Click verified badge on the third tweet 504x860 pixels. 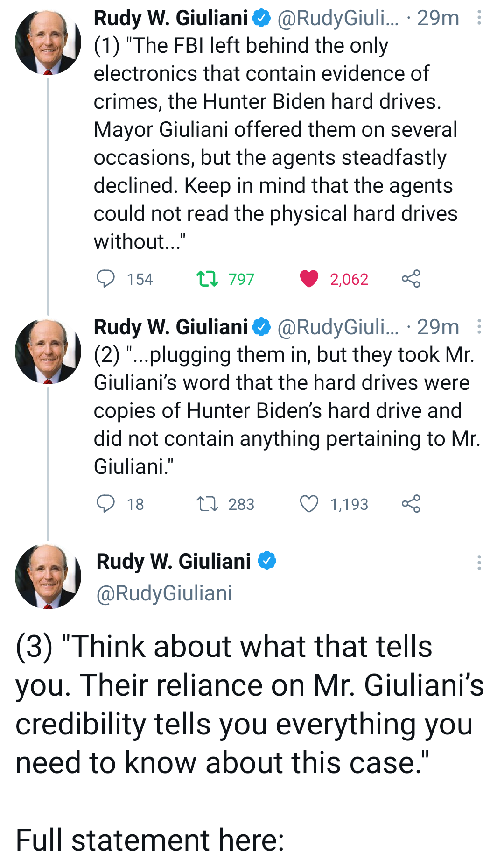[267, 561]
